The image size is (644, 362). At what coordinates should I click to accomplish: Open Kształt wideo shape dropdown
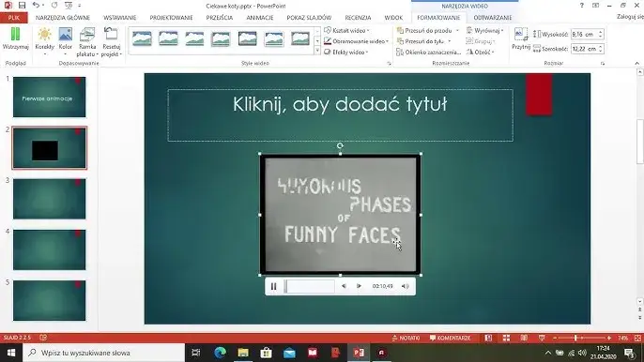(x=346, y=30)
